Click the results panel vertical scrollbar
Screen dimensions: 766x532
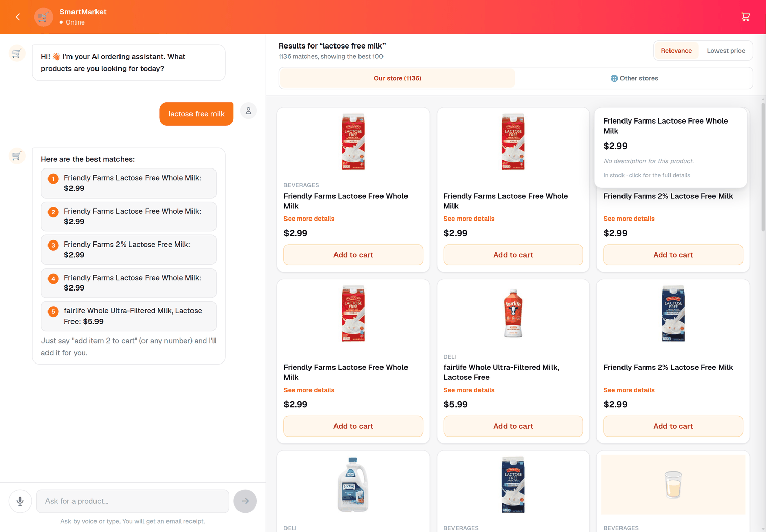(763, 167)
